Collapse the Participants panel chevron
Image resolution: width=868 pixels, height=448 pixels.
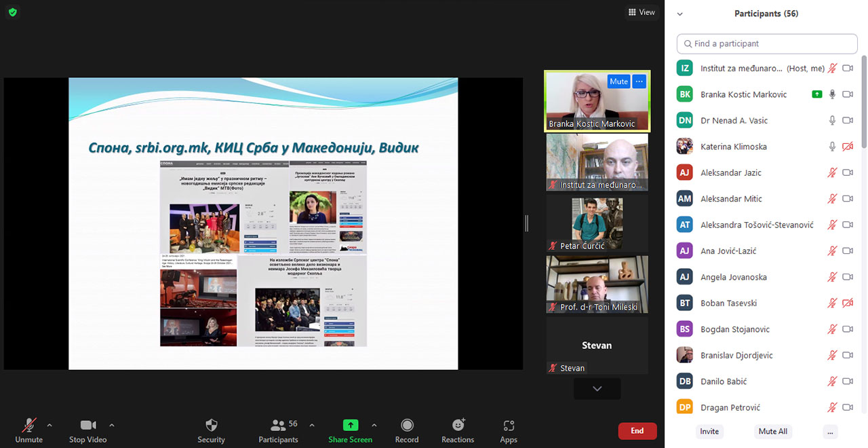(680, 14)
